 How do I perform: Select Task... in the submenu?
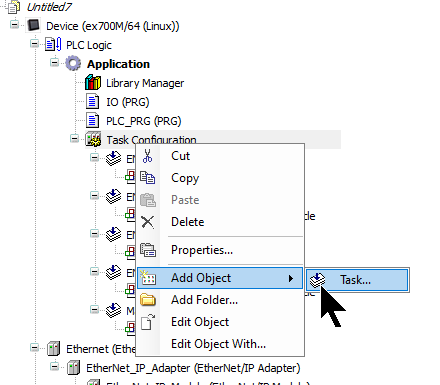click(x=357, y=280)
